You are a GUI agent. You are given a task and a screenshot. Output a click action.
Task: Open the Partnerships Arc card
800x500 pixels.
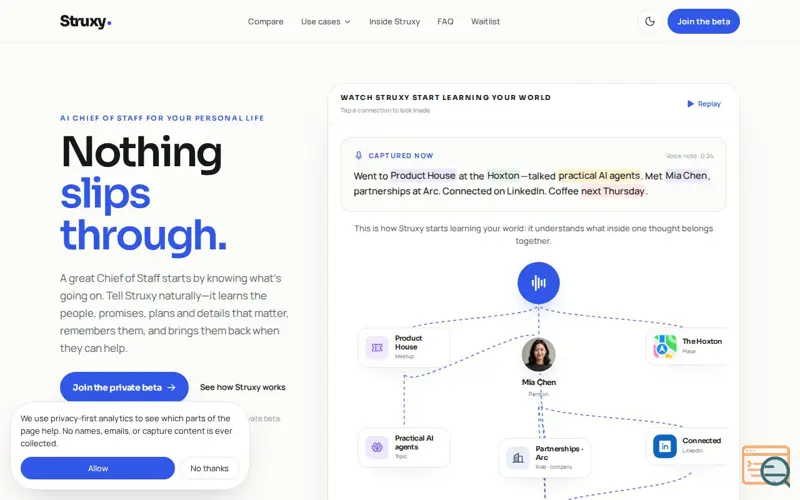pos(545,458)
